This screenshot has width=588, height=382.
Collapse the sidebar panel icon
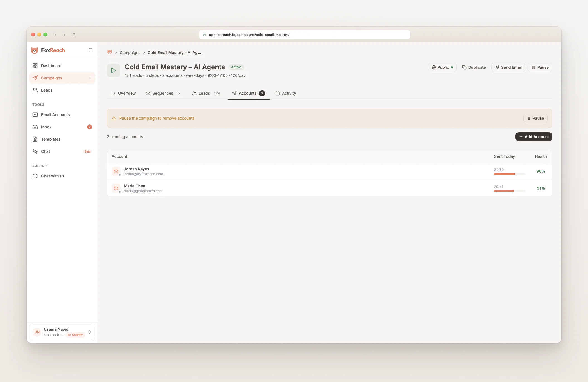[x=90, y=50]
